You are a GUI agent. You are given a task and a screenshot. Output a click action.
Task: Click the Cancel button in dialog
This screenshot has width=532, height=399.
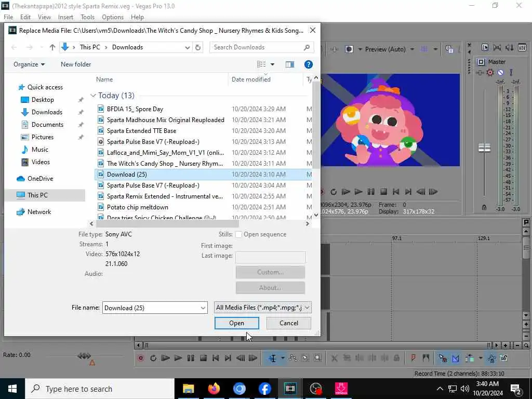pos(289,323)
